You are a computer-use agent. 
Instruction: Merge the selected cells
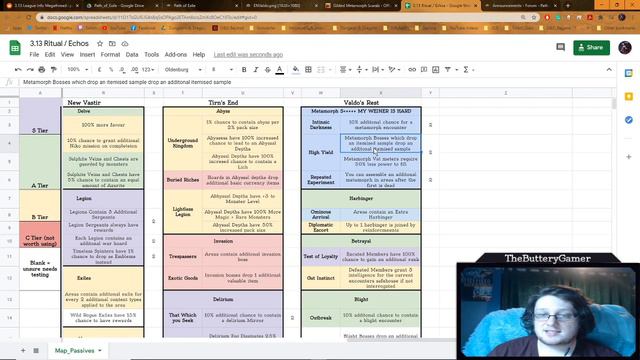(x=321, y=70)
